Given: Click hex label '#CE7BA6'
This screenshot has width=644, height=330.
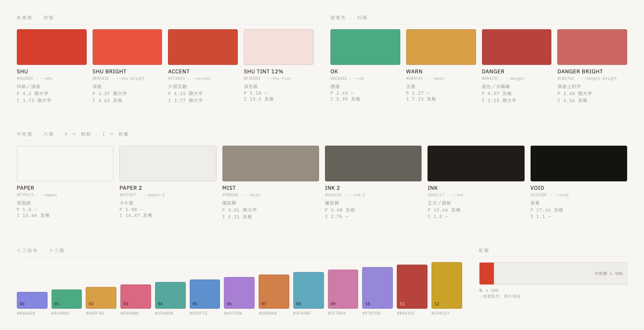Looking at the screenshot, I should (337, 313).
